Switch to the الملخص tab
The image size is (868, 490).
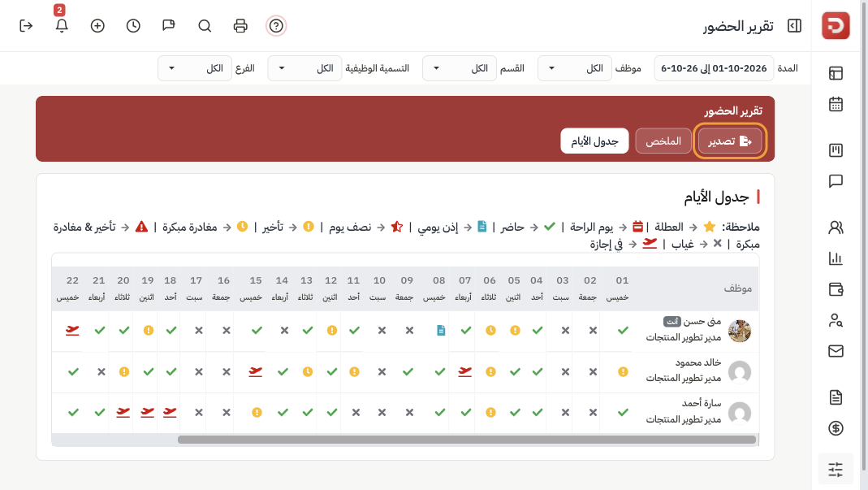(663, 141)
